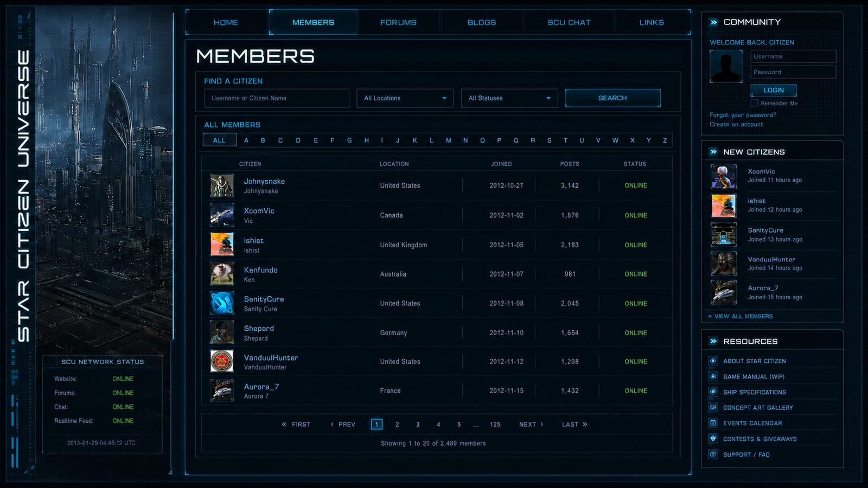Open the All Locations dropdown
Image resolution: width=868 pixels, height=488 pixels.
click(x=405, y=98)
